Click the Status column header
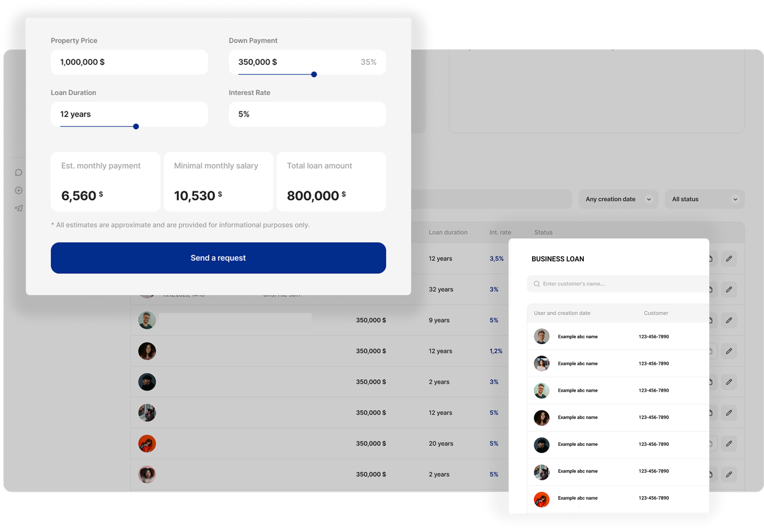 (544, 233)
